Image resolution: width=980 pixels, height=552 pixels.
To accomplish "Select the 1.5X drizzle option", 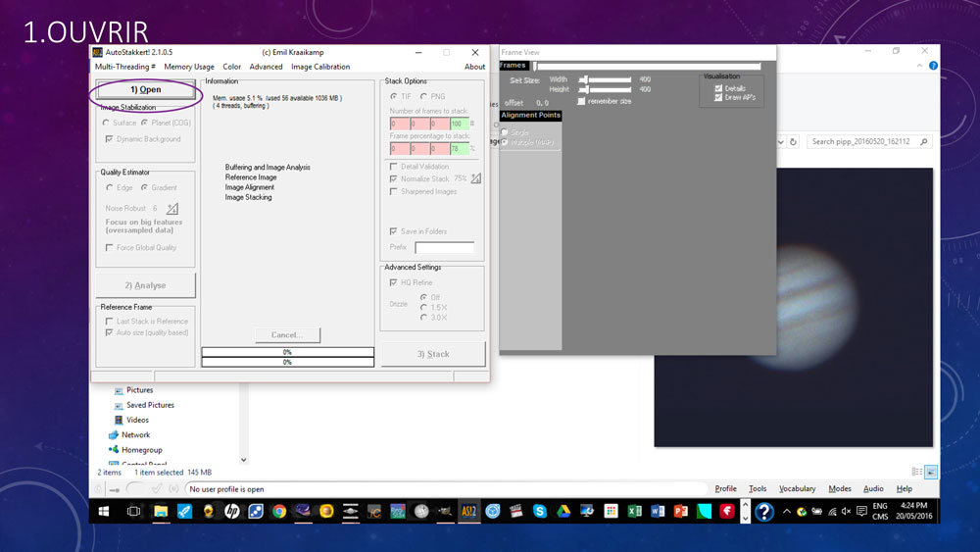I will coord(423,308).
